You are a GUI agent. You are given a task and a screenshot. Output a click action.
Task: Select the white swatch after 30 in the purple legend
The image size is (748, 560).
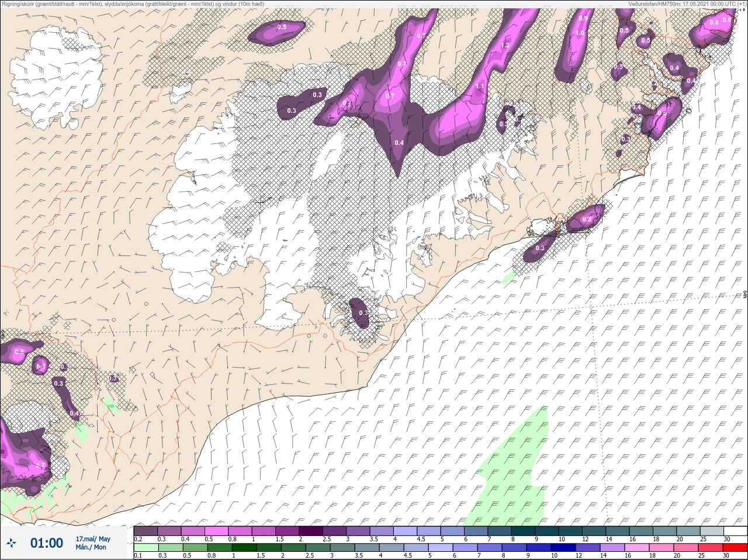[735, 531]
